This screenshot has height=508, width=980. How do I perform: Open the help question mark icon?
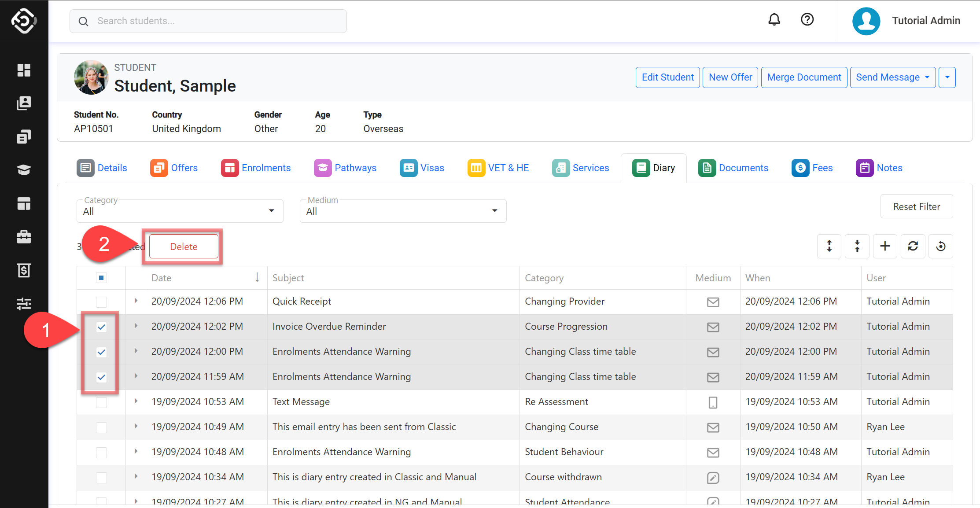tap(807, 19)
